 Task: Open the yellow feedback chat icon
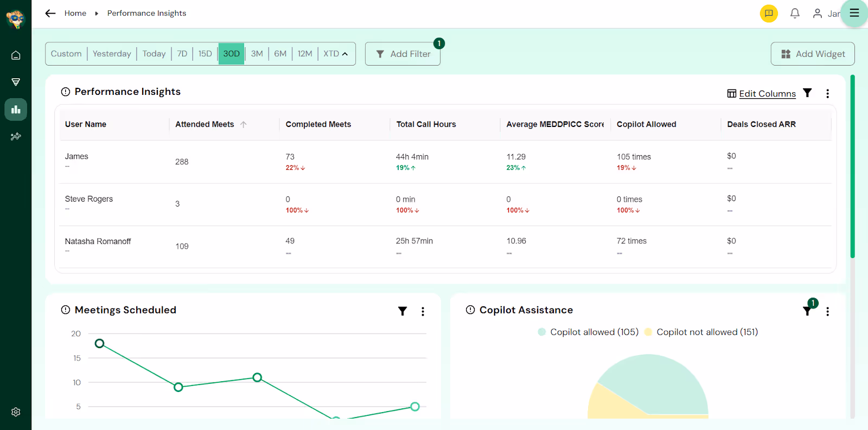coord(769,14)
